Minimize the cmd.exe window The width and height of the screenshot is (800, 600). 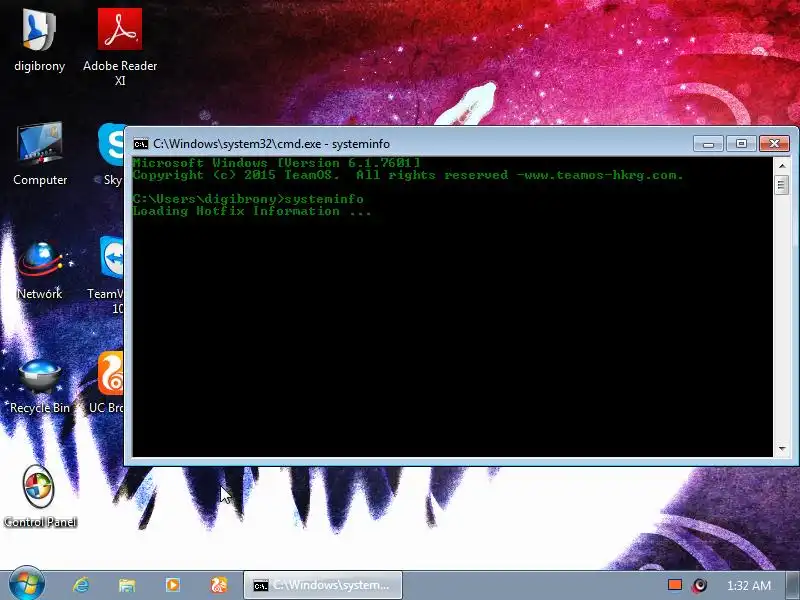[708, 144]
